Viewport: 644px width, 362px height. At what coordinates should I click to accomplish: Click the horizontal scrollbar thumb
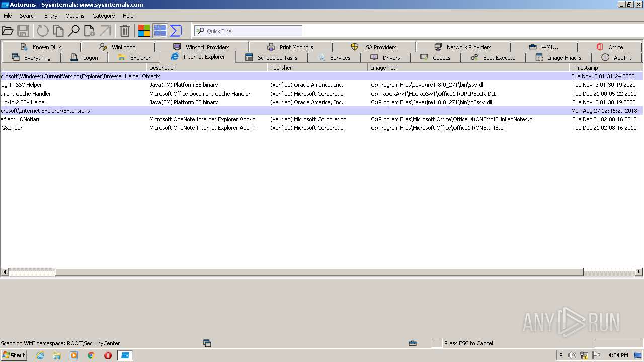pos(319,272)
